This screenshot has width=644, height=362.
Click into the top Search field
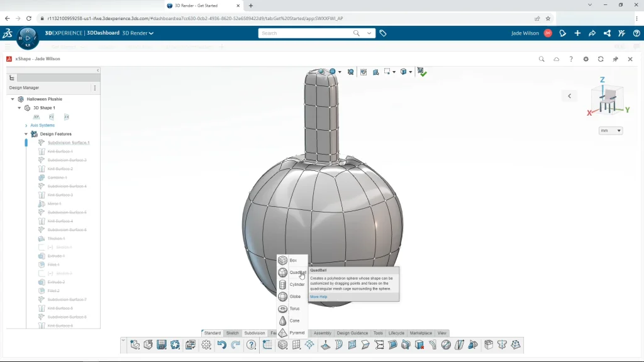point(306,33)
